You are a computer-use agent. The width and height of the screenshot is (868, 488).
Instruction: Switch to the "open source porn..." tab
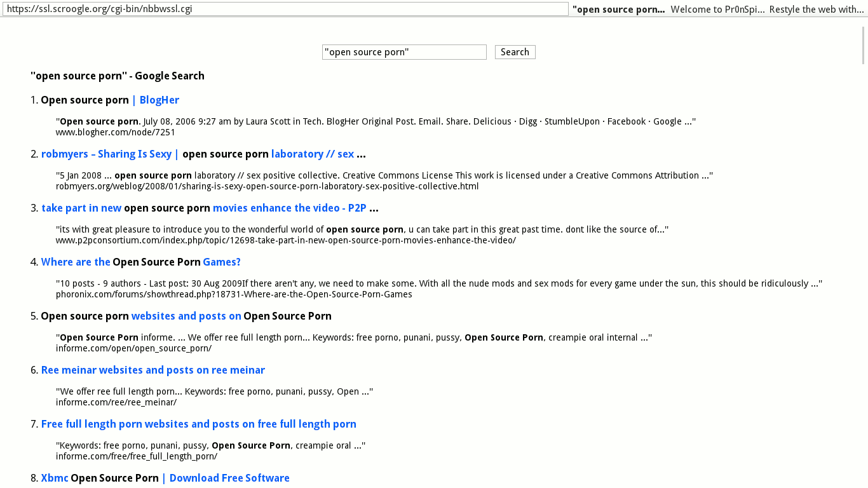(x=618, y=10)
